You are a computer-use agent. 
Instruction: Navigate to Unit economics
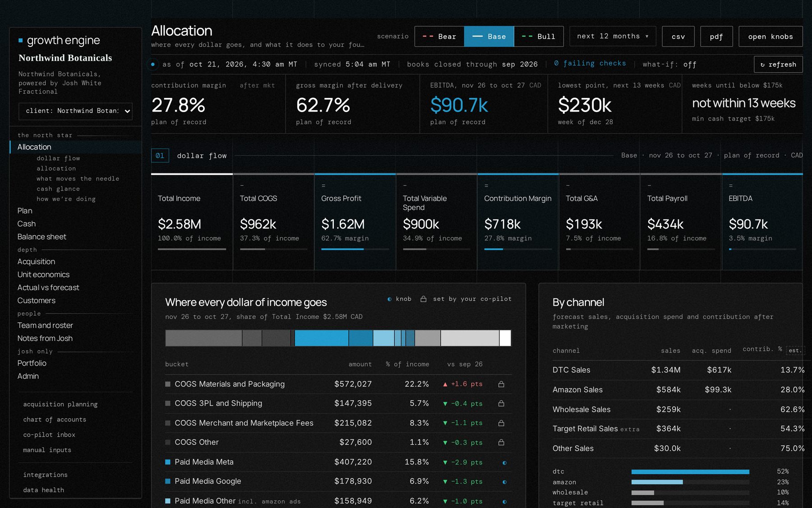43,275
